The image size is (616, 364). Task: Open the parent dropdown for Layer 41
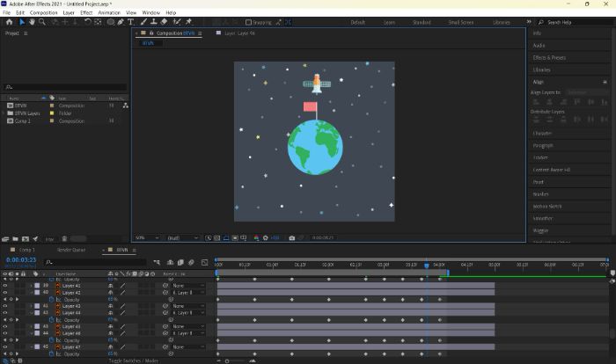tap(188, 286)
